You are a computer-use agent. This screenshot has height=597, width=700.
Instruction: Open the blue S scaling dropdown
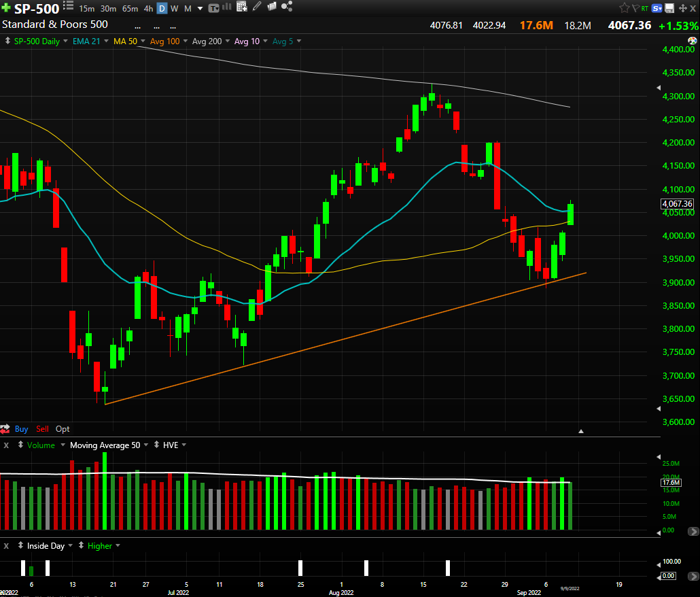(657, 8)
